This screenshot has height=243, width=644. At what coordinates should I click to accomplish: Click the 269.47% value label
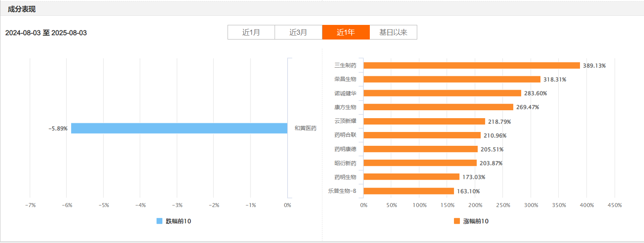click(528, 107)
